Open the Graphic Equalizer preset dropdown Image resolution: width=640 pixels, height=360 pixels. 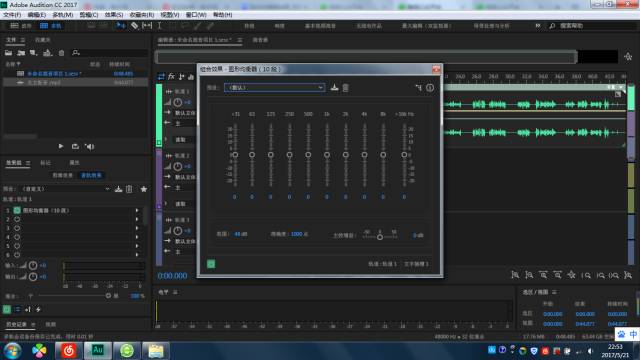274,87
